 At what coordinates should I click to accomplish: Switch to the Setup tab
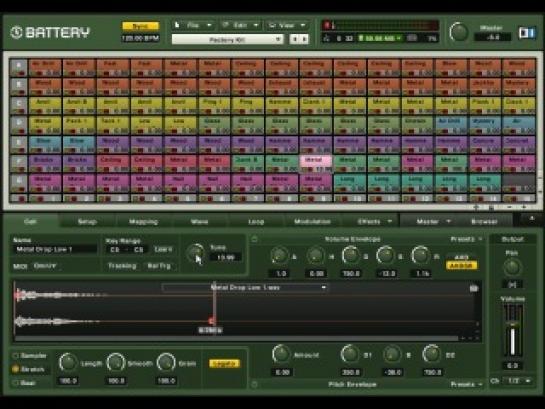click(x=87, y=221)
